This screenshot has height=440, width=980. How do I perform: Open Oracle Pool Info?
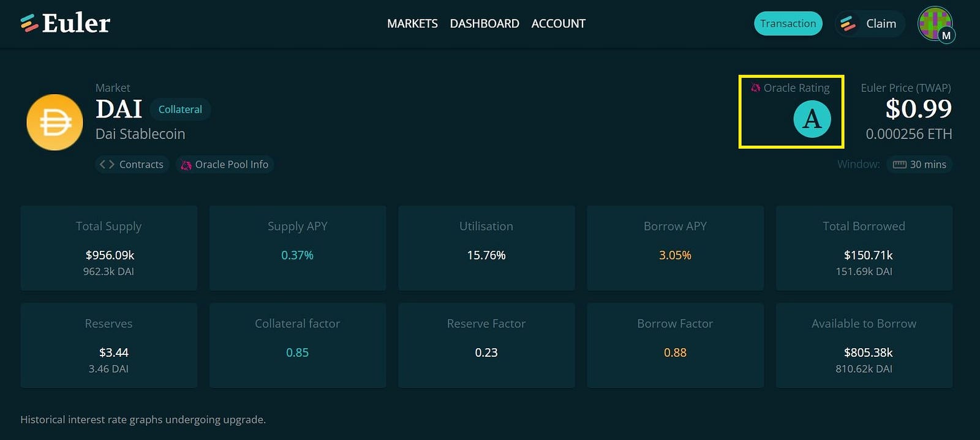pyautogui.click(x=225, y=165)
